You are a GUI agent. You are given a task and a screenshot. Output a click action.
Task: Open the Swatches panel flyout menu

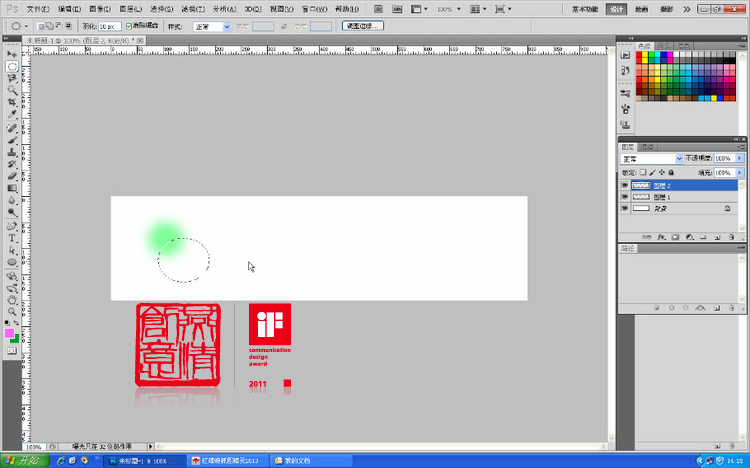pyautogui.click(x=742, y=46)
